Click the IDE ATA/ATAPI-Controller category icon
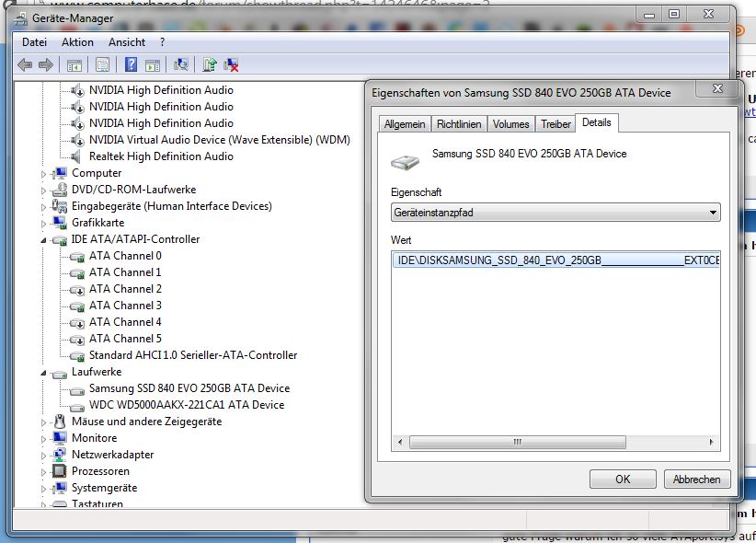The width and height of the screenshot is (756, 543). pyautogui.click(x=59, y=240)
